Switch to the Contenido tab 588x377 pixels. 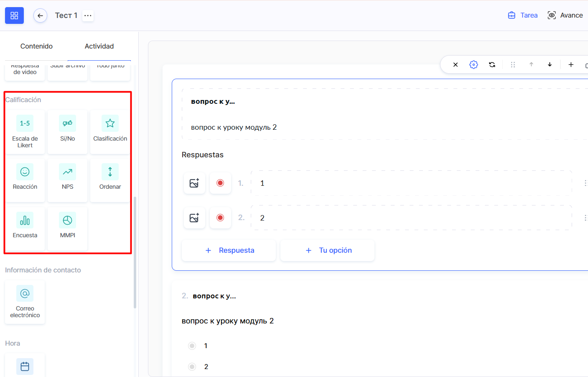(x=36, y=46)
